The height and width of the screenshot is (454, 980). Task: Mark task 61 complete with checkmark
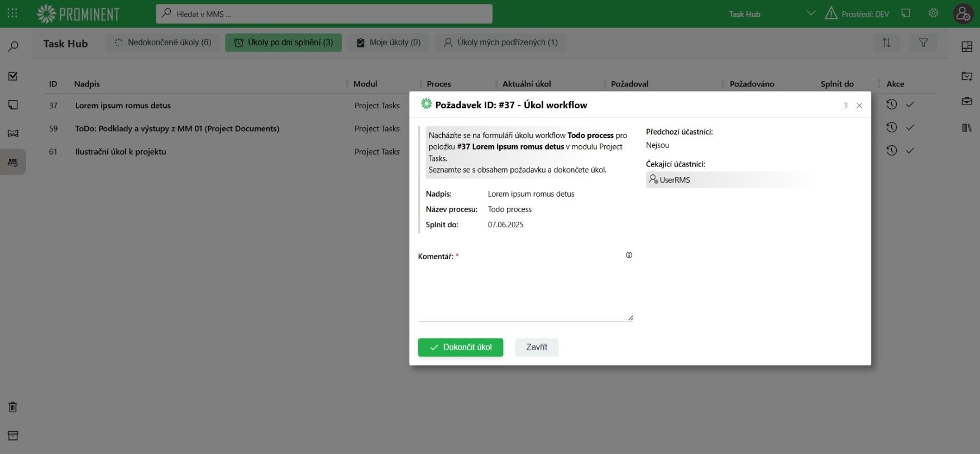tap(910, 151)
